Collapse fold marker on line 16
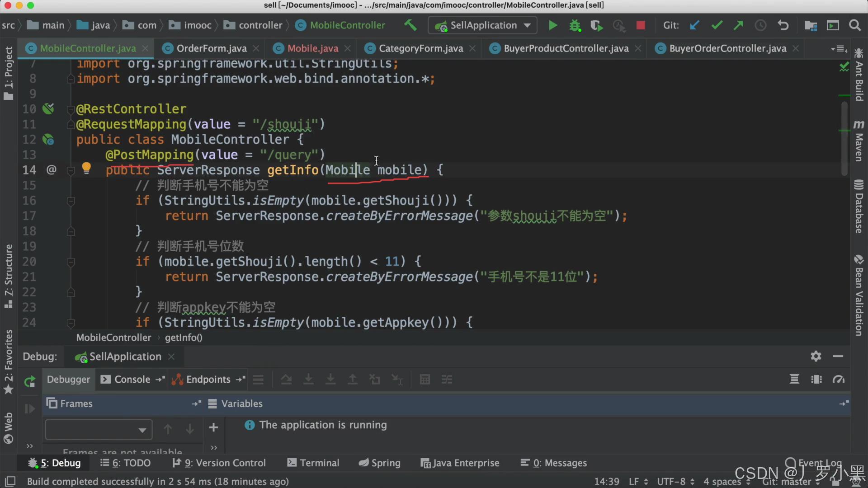Image resolution: width=868 pixels, height=488 pixels. (71, 201)
